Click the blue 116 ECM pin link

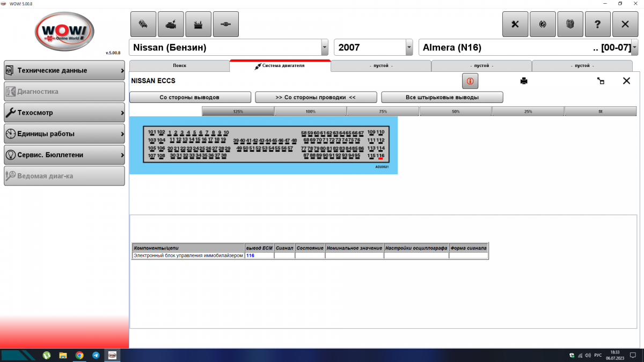coord(250,256)
